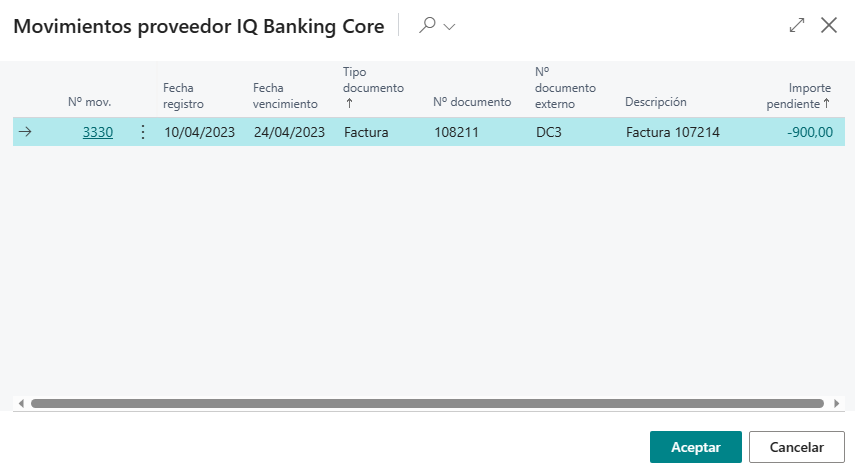This screenshot has width=855, height=475.
Task: Click Nº documento column header
Action: pyautogui.click(x=472, y=102)
